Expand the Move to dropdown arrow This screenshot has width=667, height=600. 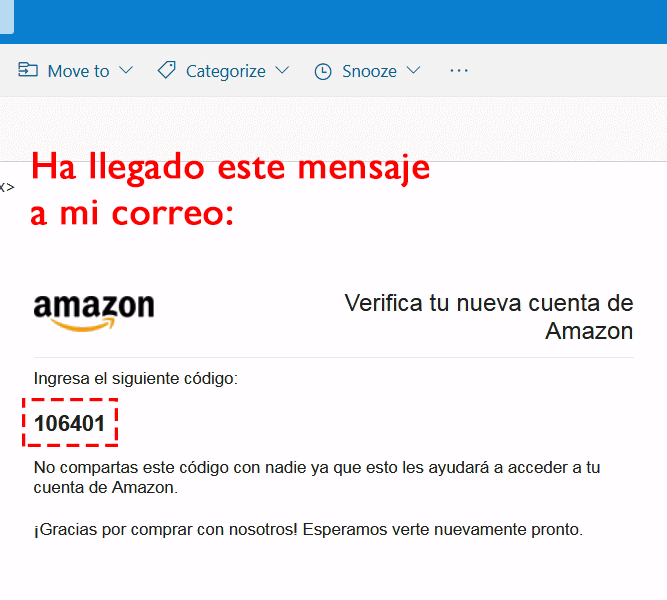click(x=126, y=70)
